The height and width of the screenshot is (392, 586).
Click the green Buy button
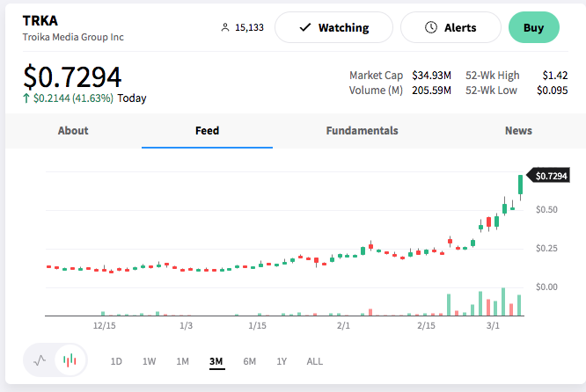[x=534, y=27]
